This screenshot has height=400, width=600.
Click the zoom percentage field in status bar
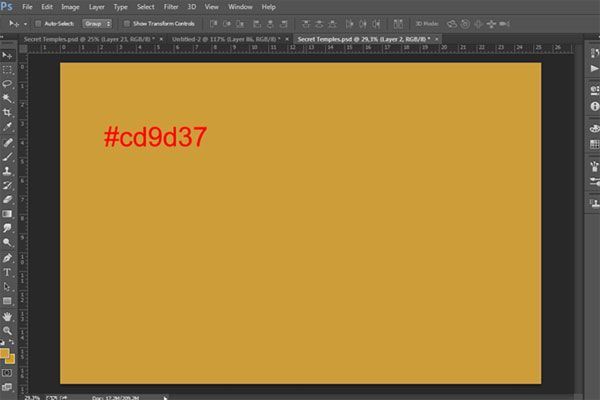coord(33,396)
